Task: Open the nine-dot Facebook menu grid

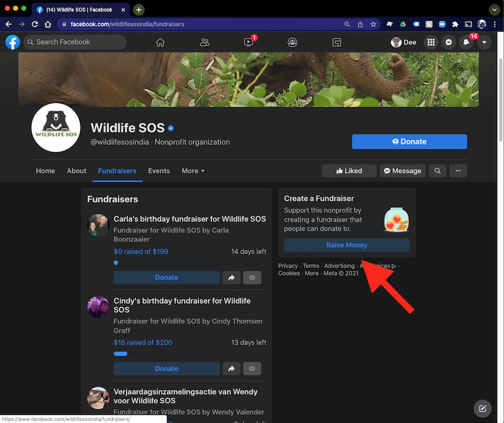Action: pyautogui.click(x=431, y=42)
